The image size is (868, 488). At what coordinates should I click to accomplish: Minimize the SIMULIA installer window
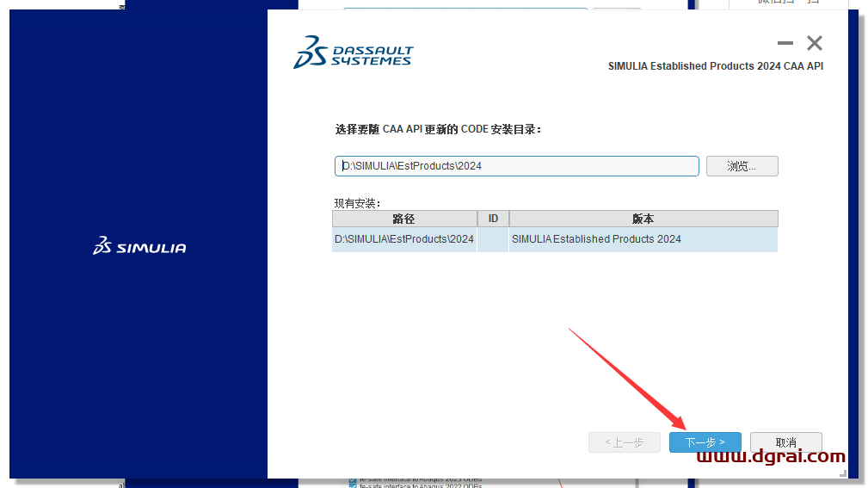[x=785, y=43]
